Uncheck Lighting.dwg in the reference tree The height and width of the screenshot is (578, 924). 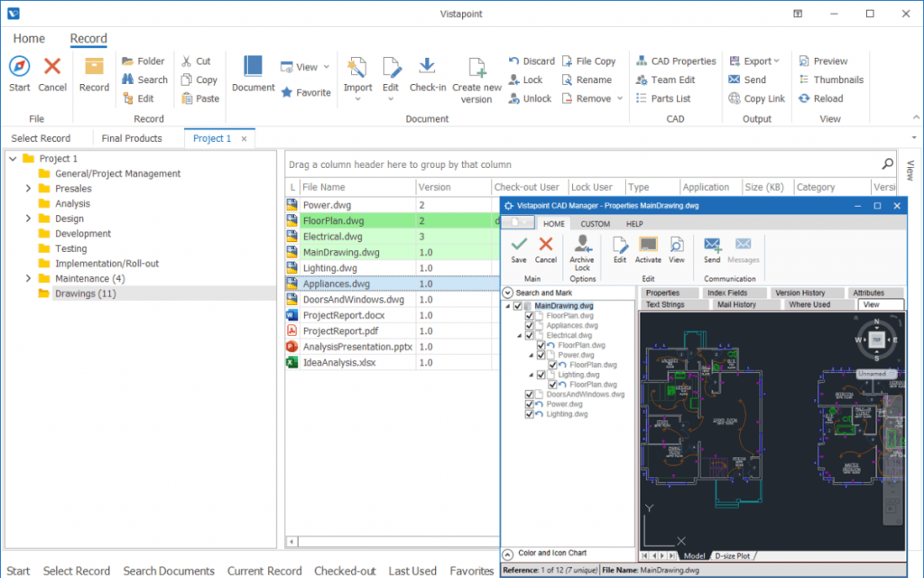pyautogui.click(x=528, y=414)
